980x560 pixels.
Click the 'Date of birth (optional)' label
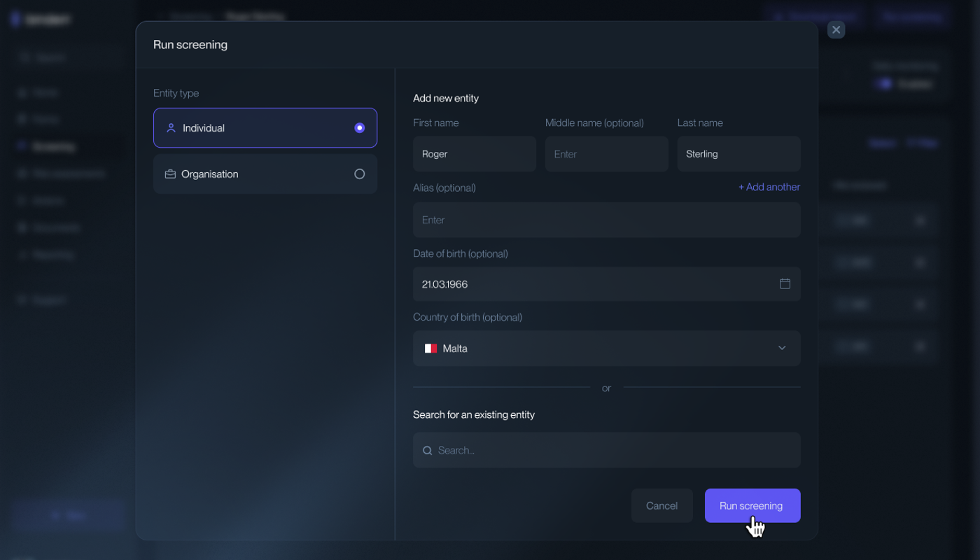pos(461,254)
